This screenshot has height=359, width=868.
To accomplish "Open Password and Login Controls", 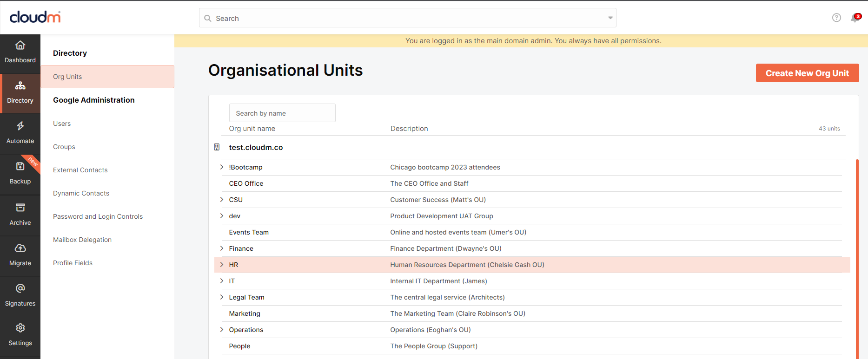I will tap(98, 216).
